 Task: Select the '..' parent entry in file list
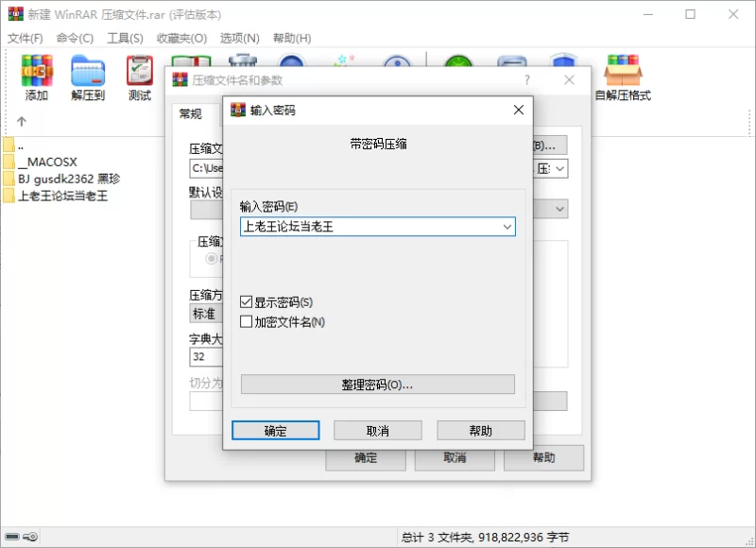[21, 146]
